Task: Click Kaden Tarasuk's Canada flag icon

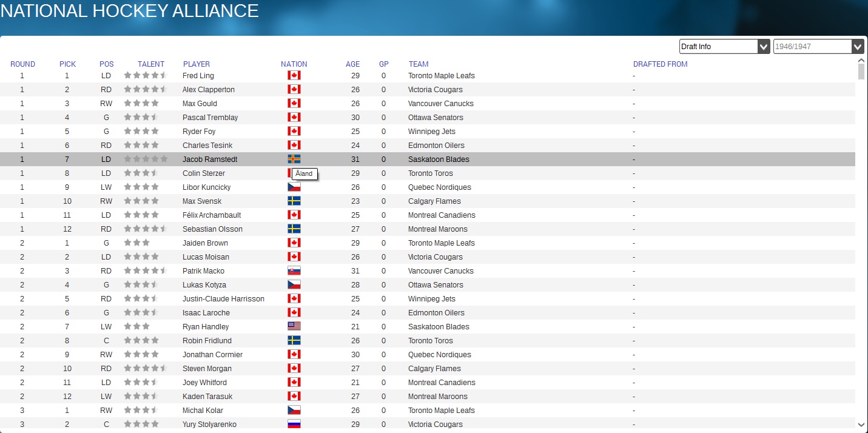Action: (x=294, y=397)
